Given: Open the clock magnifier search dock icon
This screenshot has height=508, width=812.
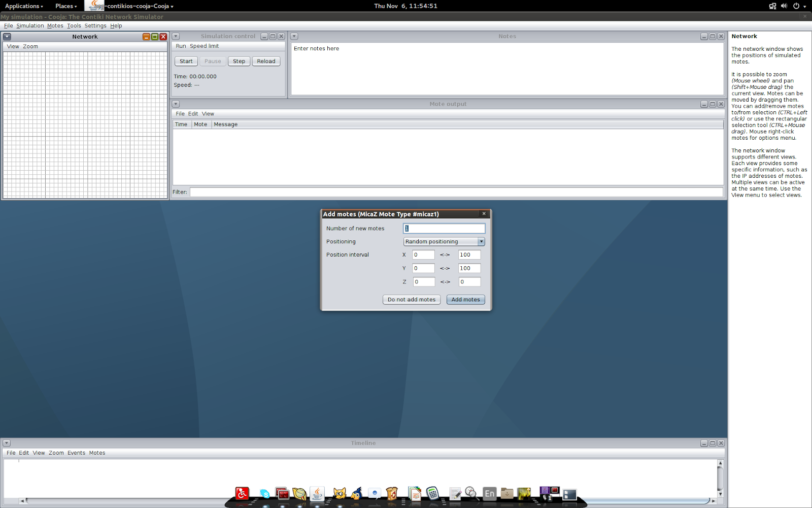Looking at the screenshot, I should pyautogui.click(x=471, y=493).
